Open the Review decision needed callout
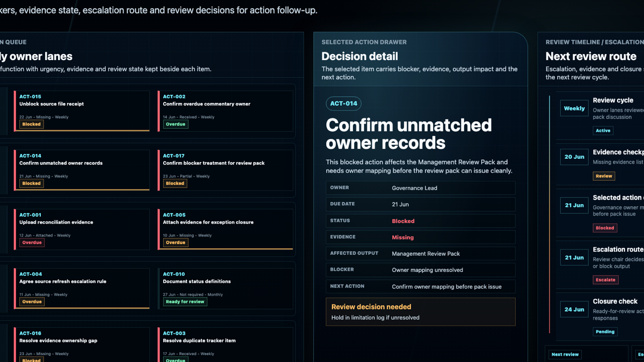 [420, 312]
